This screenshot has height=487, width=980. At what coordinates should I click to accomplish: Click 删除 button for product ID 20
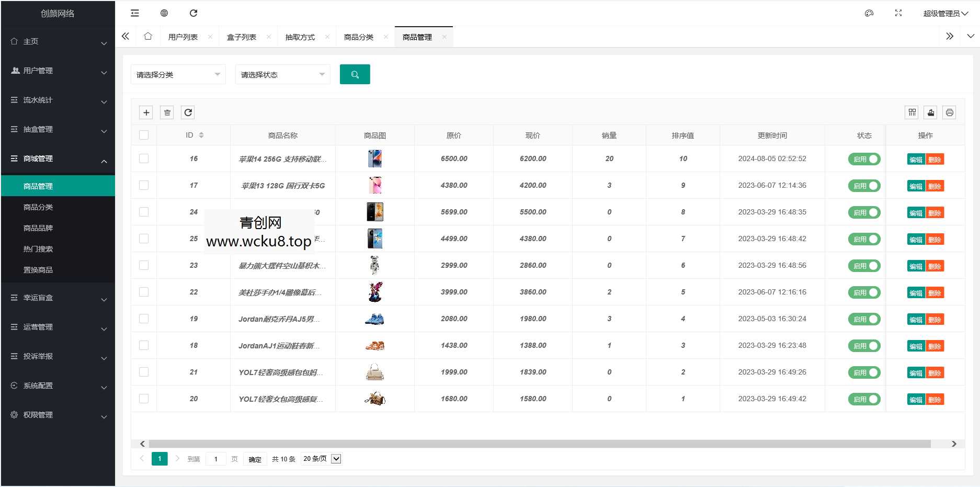tap(935, 400)
